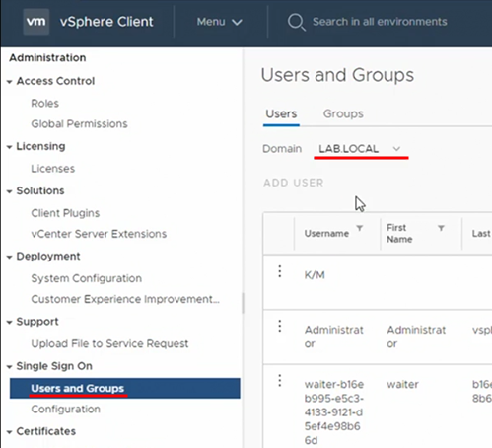Open the Domain LAB.LOCAL dropdown
Image resolution: width=492 pixels, height=448 pixels.
click(360, 149)
